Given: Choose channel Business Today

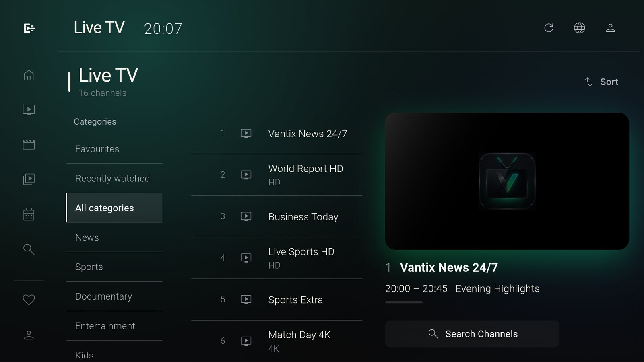Looking at the screenshot, I should click(x=277, y=216).
